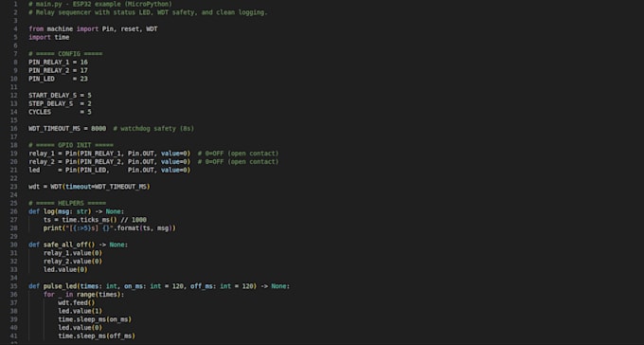Image resolution: width=644 pixels, height=345 pixels.
Task: Click the line 'PIN_LED = 23'
Action: click(59, 79)
